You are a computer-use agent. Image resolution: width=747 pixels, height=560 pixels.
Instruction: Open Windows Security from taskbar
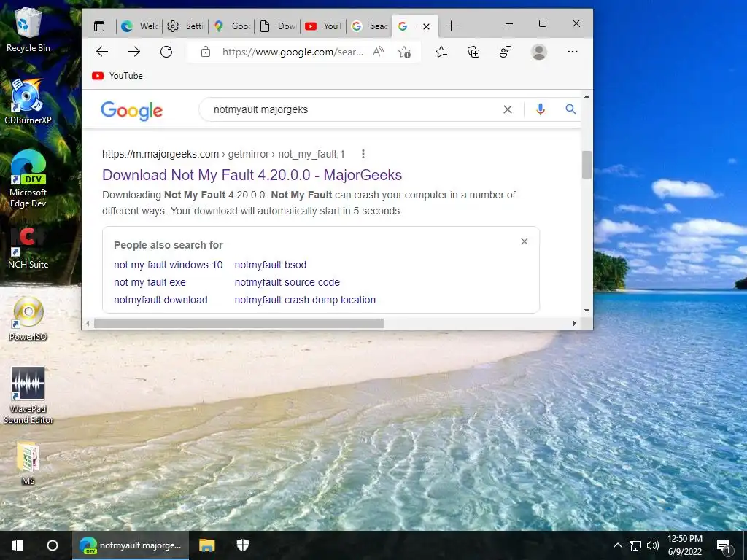[243, 545]
